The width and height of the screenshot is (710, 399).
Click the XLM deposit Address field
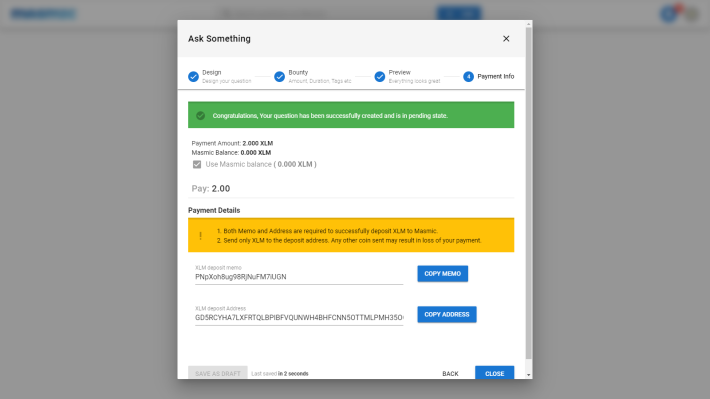click(299, 317)
